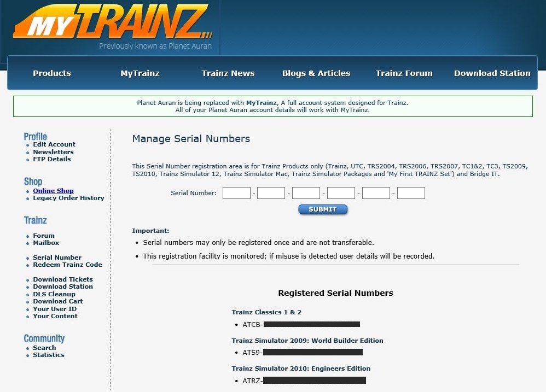Open the Download Cart
546x392 pixels.
click(58, 301)
